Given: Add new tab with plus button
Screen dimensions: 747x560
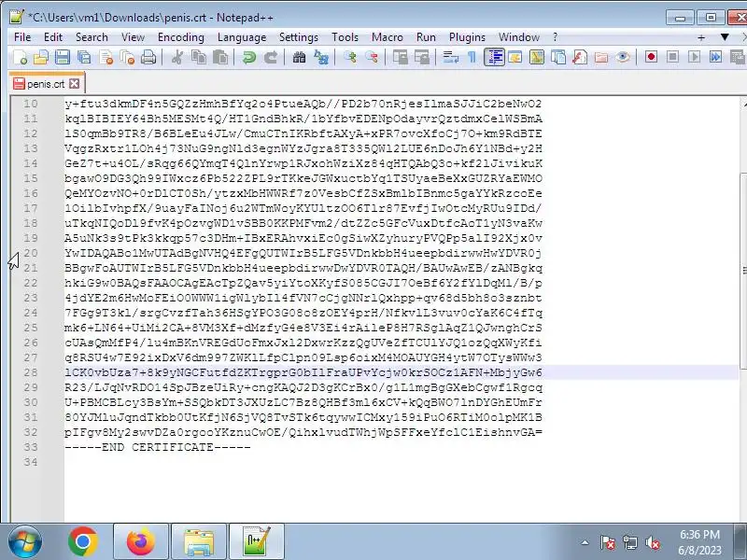Looking at the screenshot, I should [701, 37].
